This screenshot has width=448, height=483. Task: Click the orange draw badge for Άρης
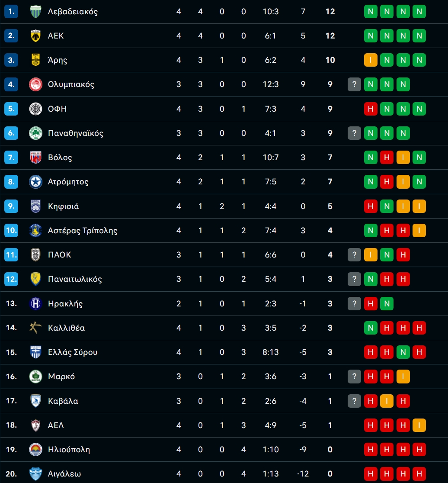(x=371, y=60)
